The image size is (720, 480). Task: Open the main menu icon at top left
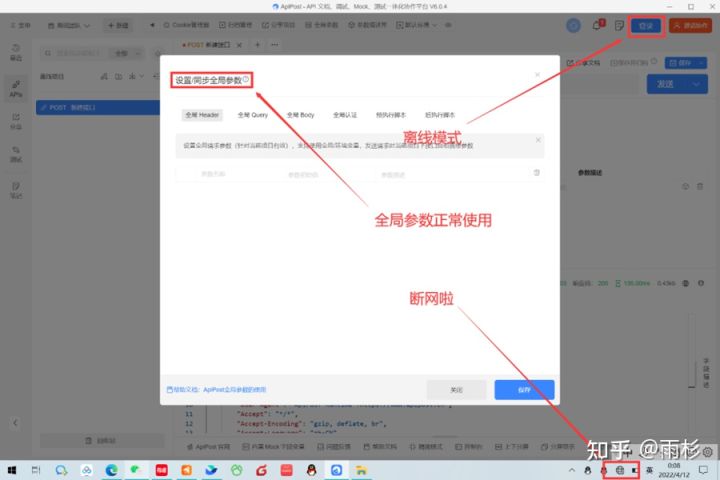click(20, 25)
